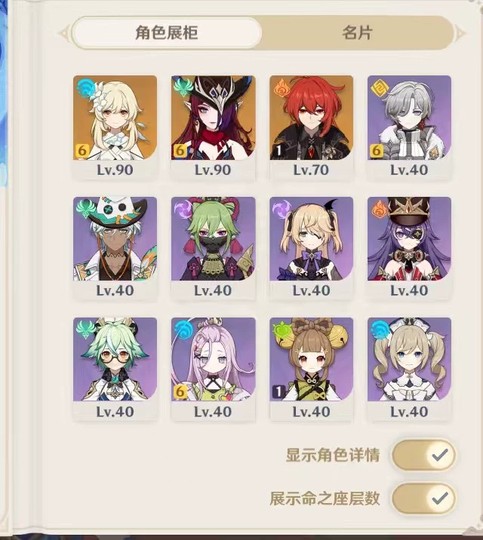Click the Pyro element icon on Diluc's card
The height and width of the screenshot is (540, 483).
[x=281, y=88]
